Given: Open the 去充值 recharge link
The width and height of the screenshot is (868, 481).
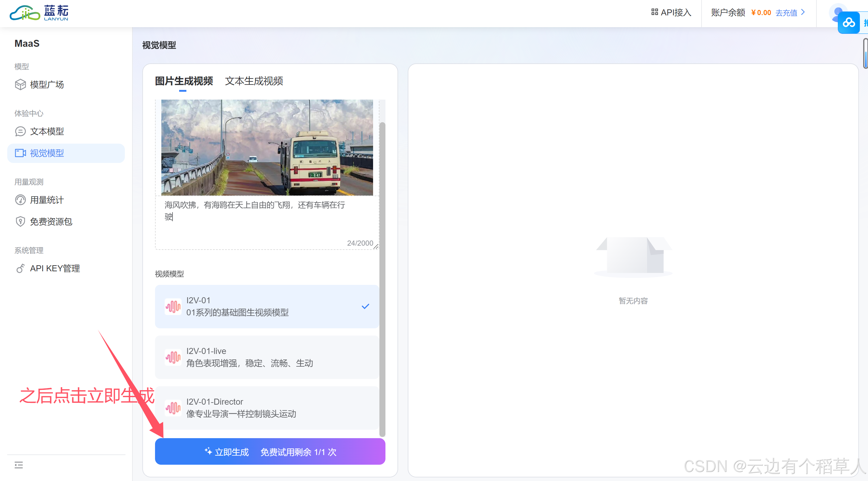Looking at the screenshot, I should click(786, 13).
